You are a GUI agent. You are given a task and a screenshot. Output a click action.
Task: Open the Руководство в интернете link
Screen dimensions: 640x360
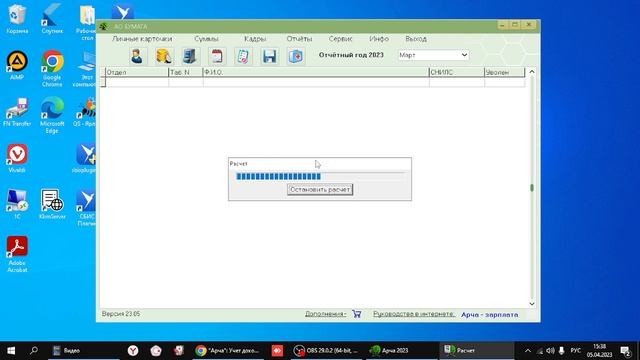pos(414,314)
